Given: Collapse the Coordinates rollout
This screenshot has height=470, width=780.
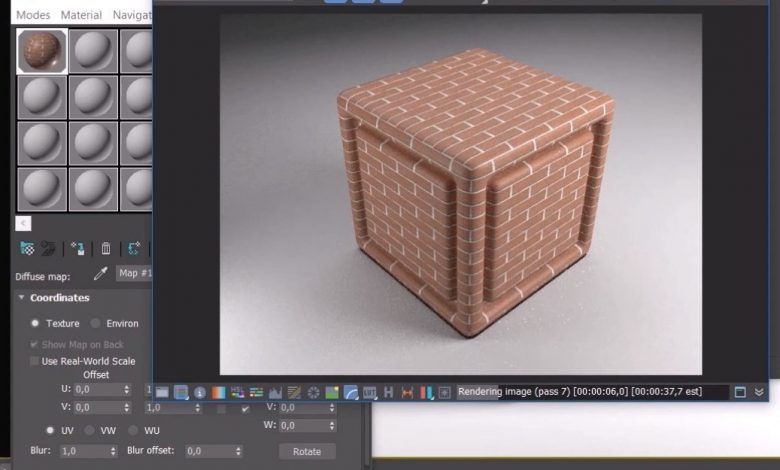Looking at the screenshot, I should click(x=22, y=298).
